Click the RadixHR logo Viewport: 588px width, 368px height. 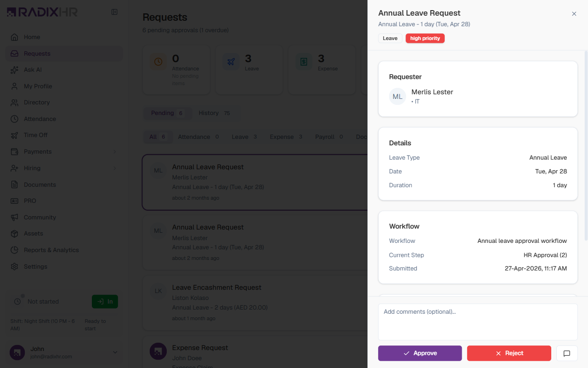click(42, 12)
